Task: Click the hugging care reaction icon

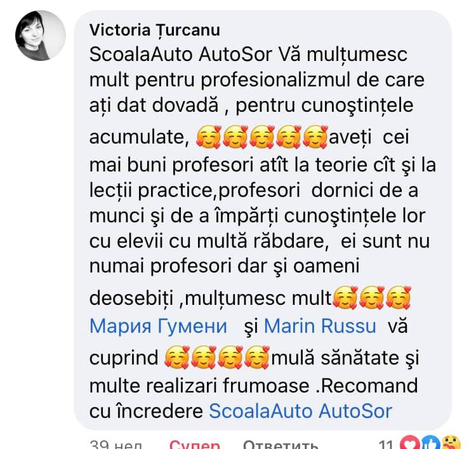Action: tap(451, 443)
